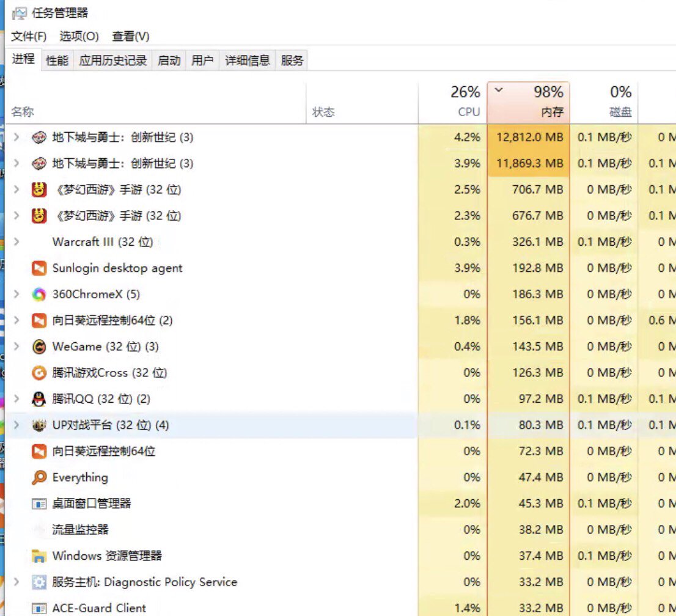The image size is (676, 616).
Task: Click the 12,812.0 MB memory value
Action: coord(530,137)
